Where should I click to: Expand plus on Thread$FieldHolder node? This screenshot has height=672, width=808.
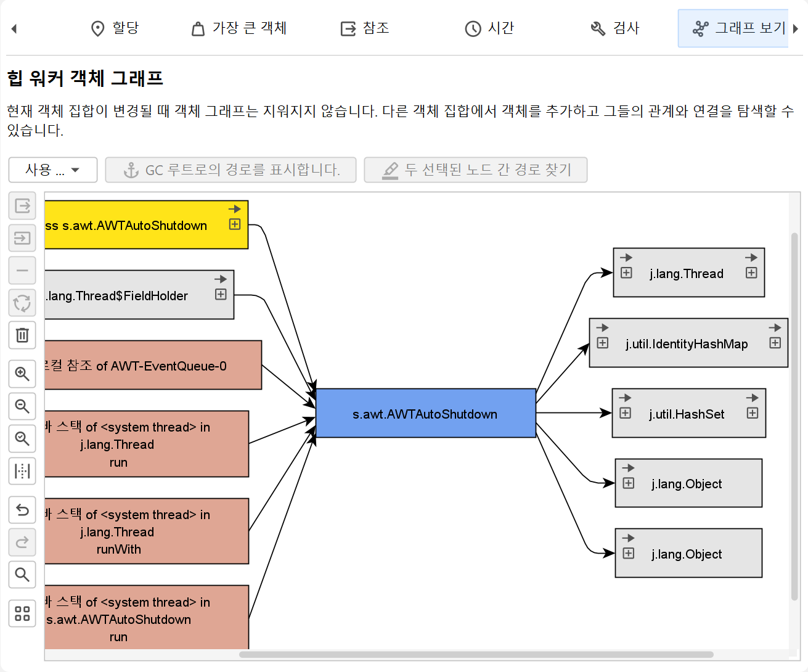221,295
